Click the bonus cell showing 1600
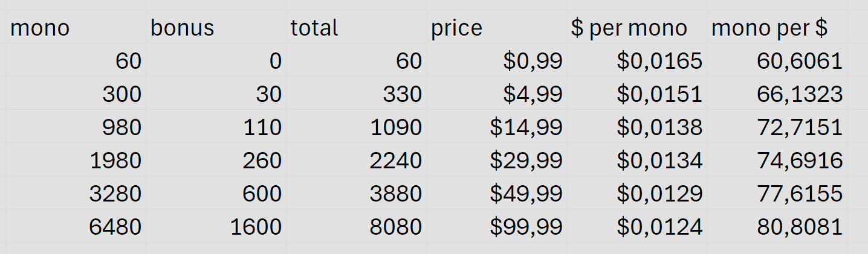Viewport: 868px width, 254px height. point(216,227)
